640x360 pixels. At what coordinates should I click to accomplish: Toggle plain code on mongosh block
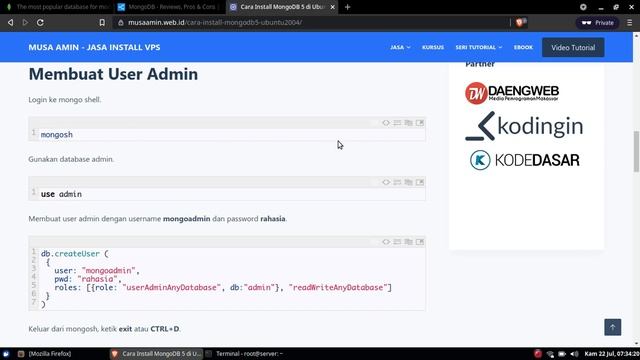coord(386,123)
